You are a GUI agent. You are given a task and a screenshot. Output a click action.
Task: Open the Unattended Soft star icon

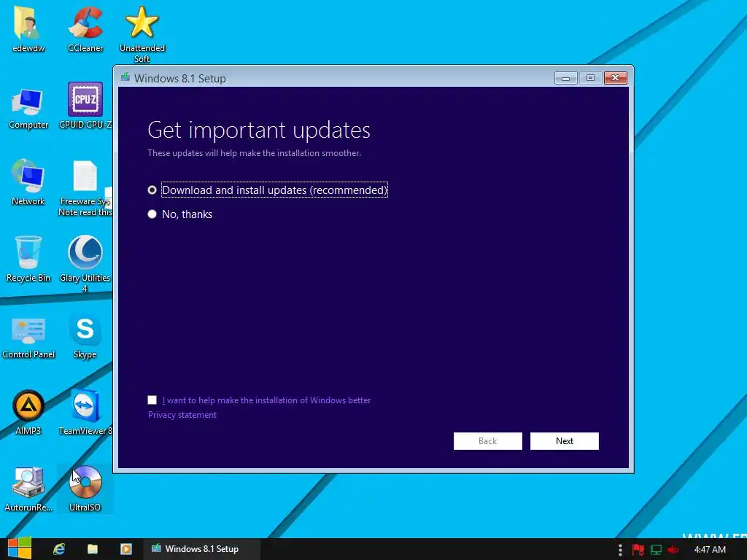(x=142, y=34)
